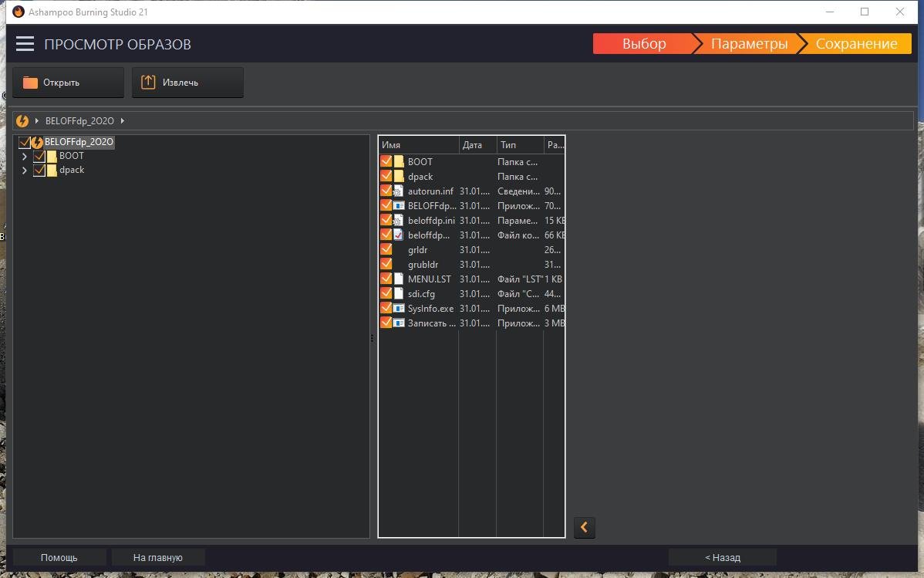Click the orange back arrow beside file list
924x578 pixels.
point(584,527)
